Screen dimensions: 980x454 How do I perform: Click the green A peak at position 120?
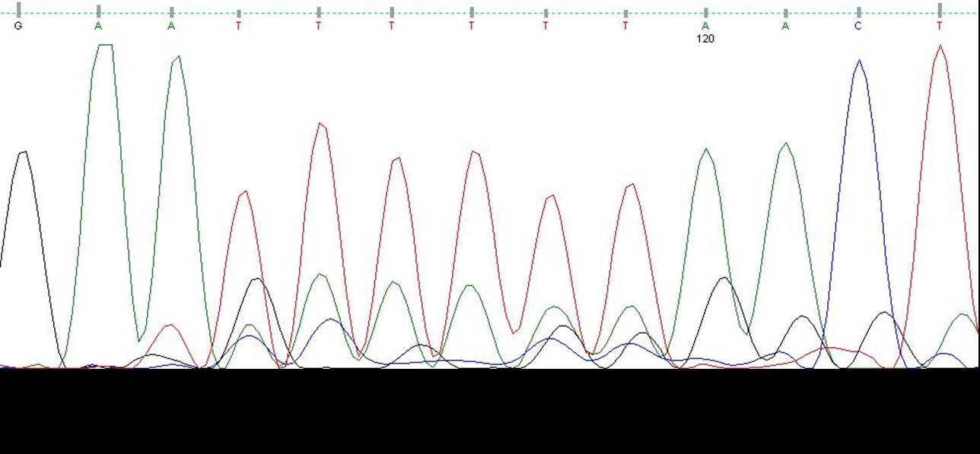click(707, 151)
